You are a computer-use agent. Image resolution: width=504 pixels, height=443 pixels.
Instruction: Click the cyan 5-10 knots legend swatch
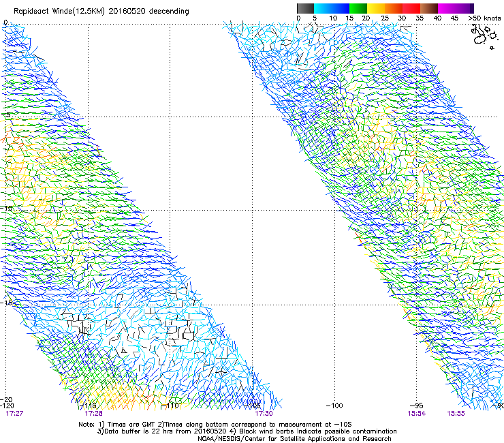pos(323,8)
